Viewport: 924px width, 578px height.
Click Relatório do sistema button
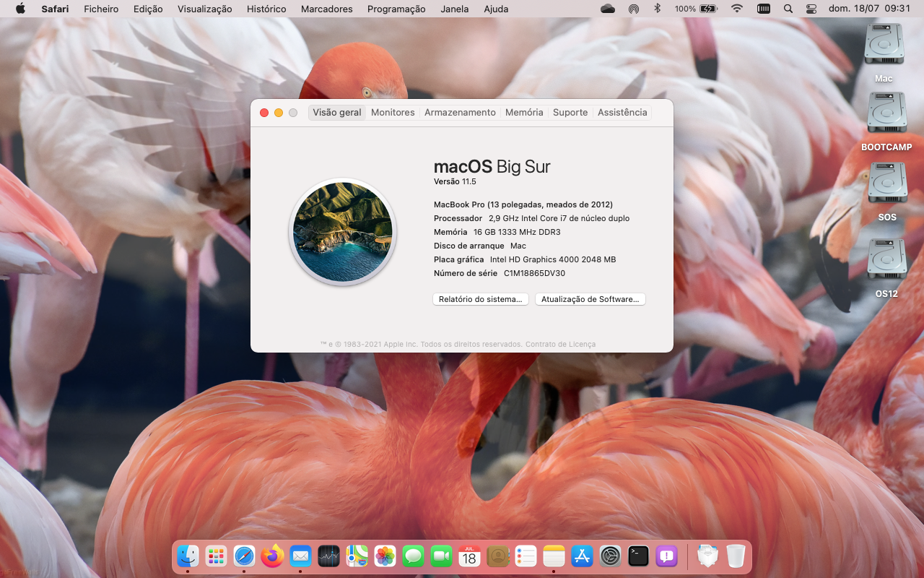coord(481,299)
